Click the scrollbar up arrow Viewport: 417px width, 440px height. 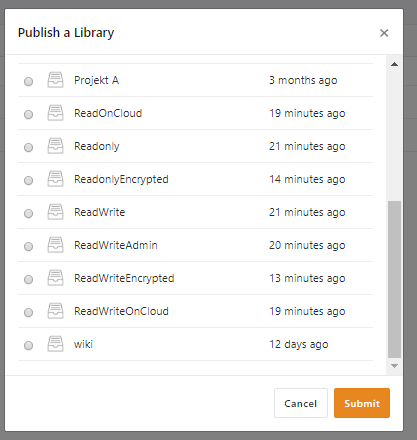(394, 64)
